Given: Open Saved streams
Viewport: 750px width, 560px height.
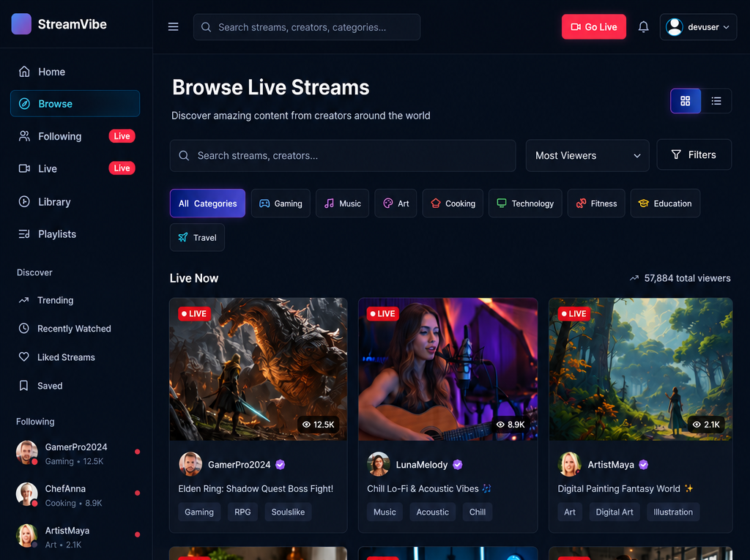Looking at the screenshot, I should [x=75, y=386].
